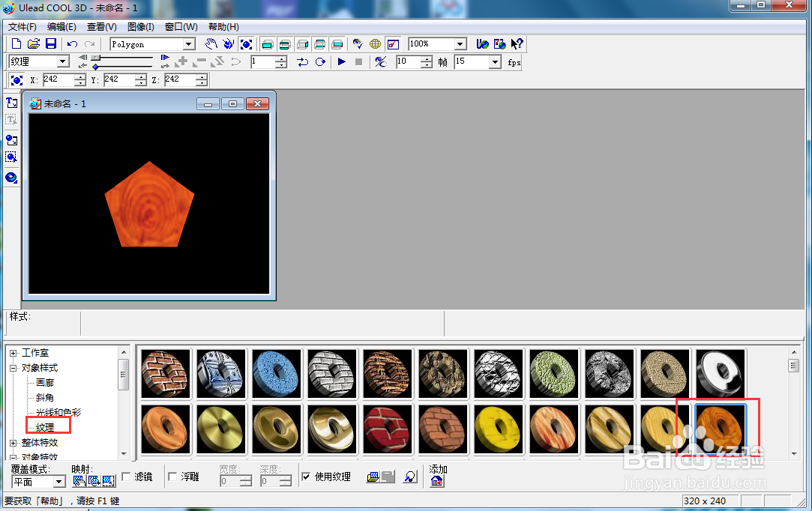Open a file with the folder icon
Image resolution: width=812 pixels, height=511 pixels.
click(x=34, y=44)
